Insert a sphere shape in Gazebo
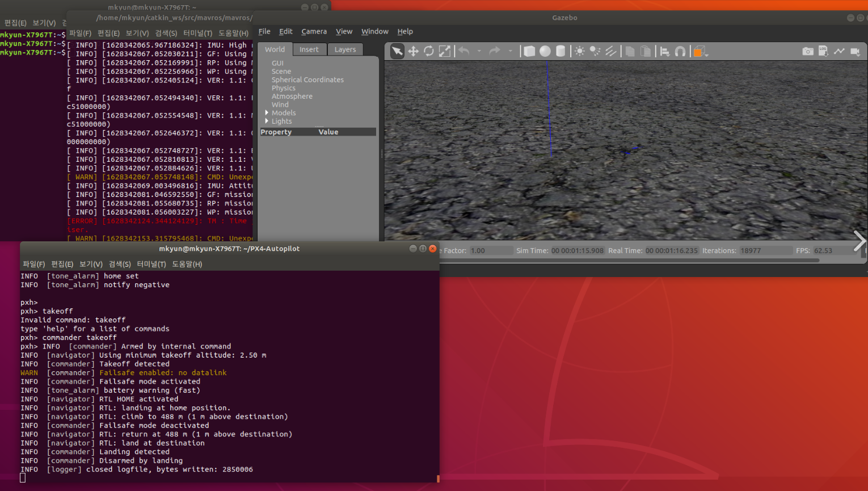The width and height of the screenshot is (868, 491). point(545,51)
